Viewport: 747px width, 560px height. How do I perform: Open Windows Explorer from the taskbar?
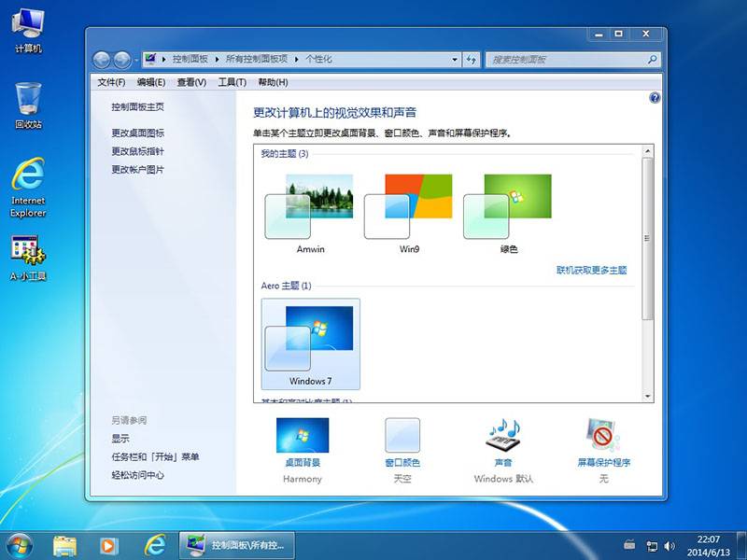point(65,546)
